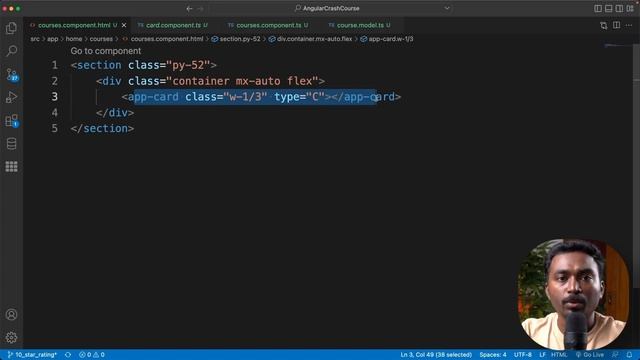640x360 pixels.
Task: Open the Explorer view in activity bar
Action: coord(11,28)
